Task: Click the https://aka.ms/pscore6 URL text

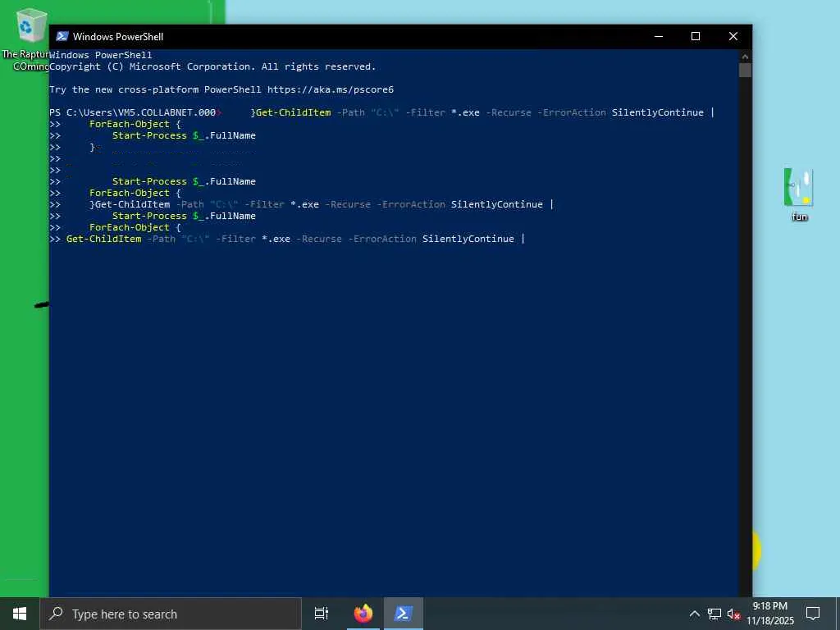Action: [331, 89]
